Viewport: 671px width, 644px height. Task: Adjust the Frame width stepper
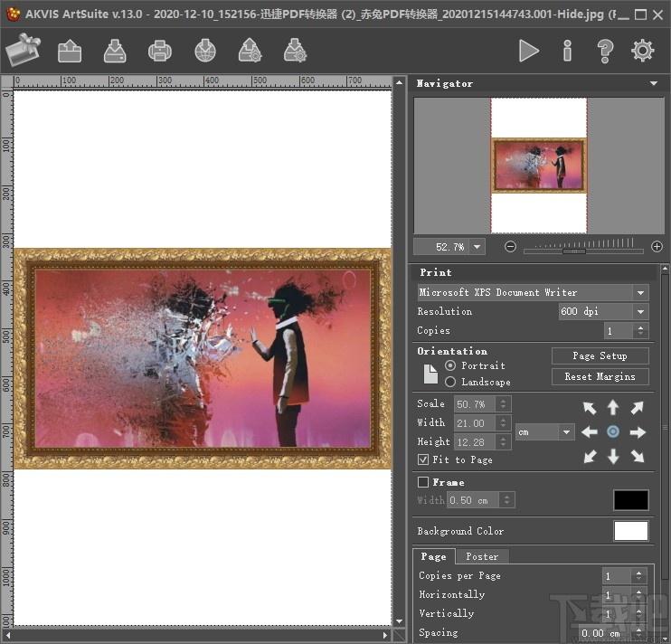506,500
